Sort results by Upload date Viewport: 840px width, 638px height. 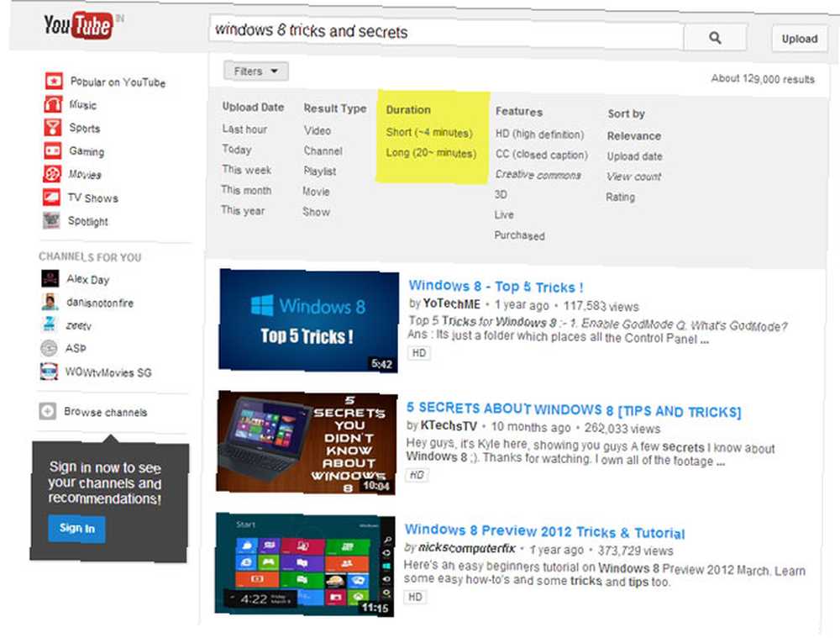[x=634, y=156]
